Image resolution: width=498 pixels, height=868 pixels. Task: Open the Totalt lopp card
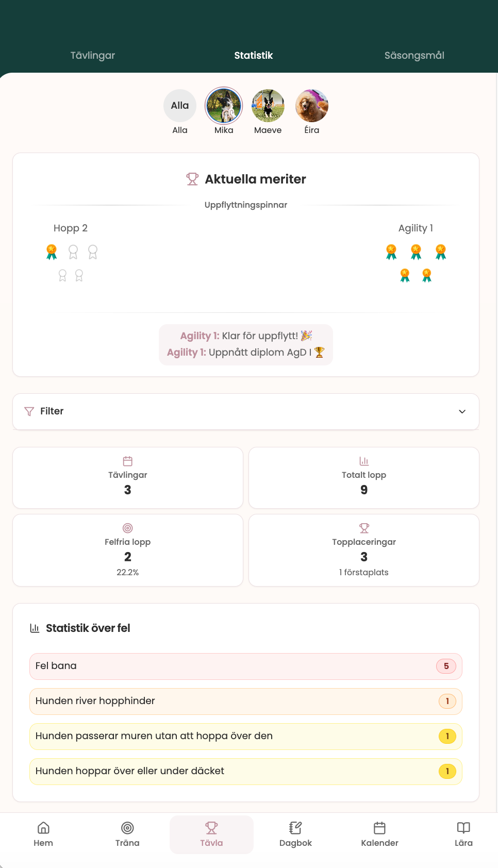tap(363, 478)
